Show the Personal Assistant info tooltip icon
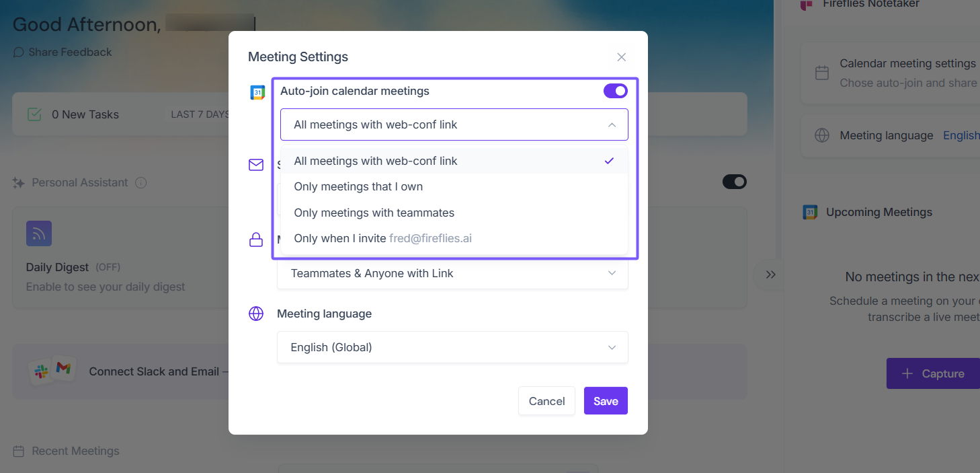Viewport: 980px width, 473px height. coord(140,182)
